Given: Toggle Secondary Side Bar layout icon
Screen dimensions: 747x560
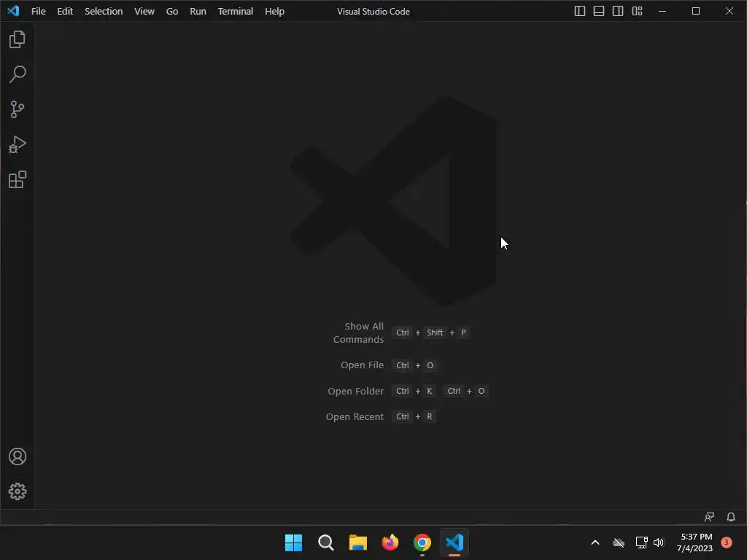Looking at the screenshot, I should coord(618,11).
